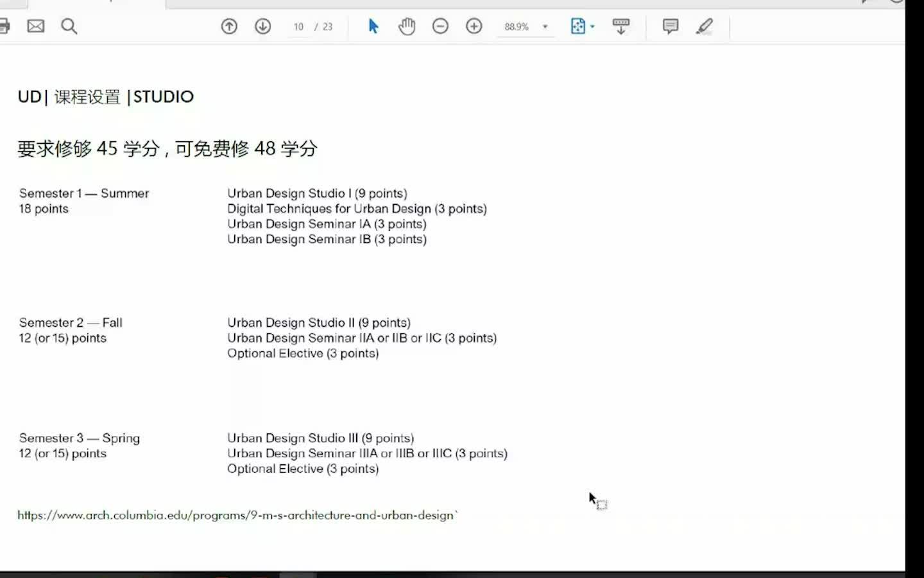
Task: Open the email document tool
Action: [x=35, y=26]
